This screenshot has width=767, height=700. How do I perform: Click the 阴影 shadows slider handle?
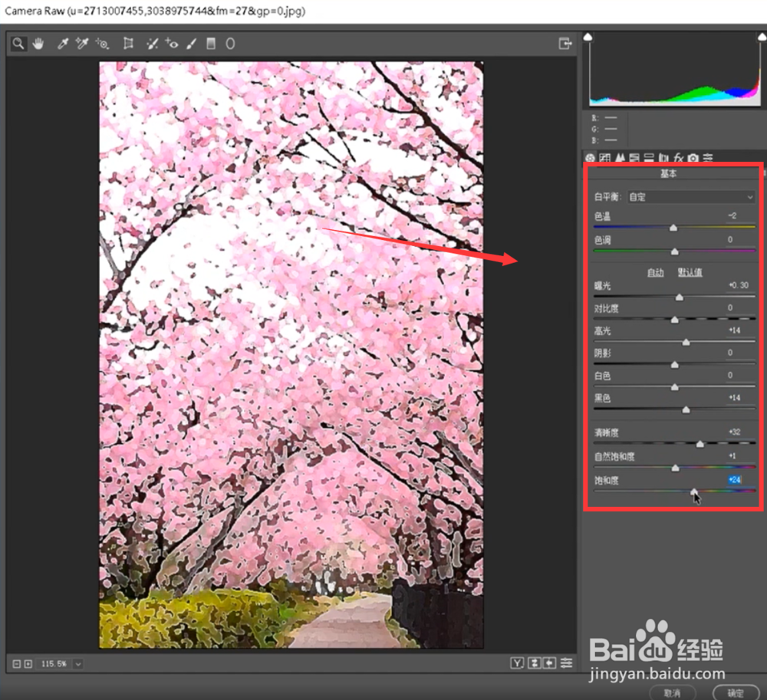click(x=674, y=365)
